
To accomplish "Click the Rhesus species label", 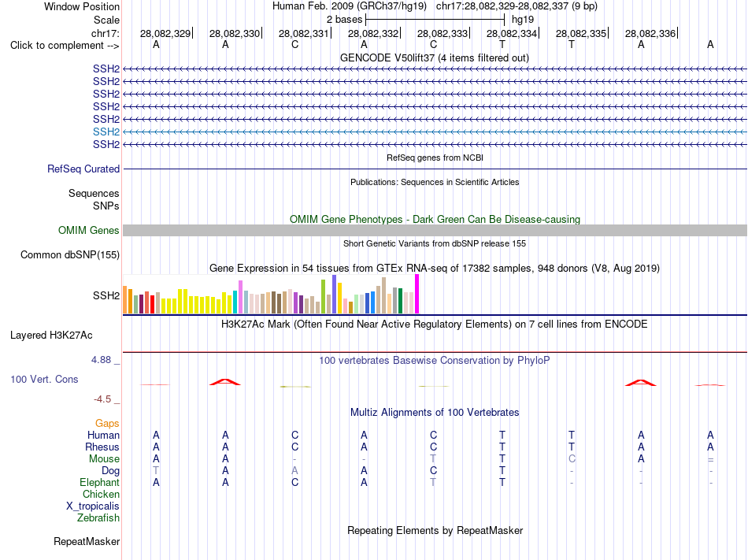I will click(102, 447).
